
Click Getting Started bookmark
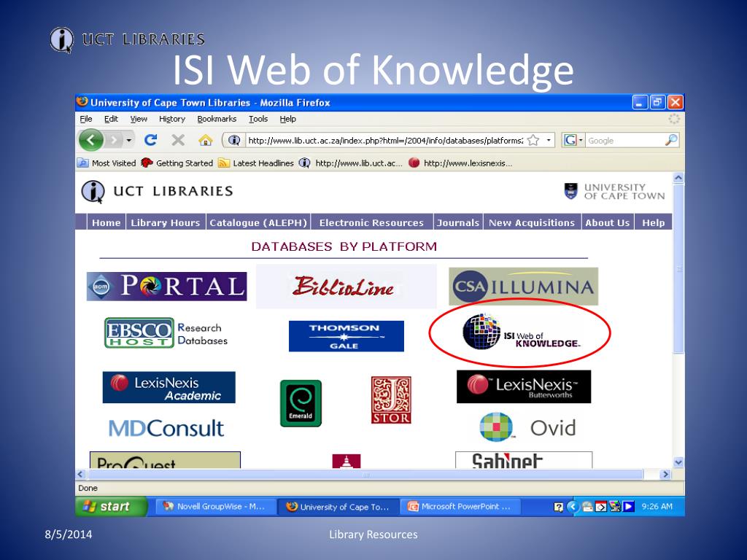(x=177, y=163)
